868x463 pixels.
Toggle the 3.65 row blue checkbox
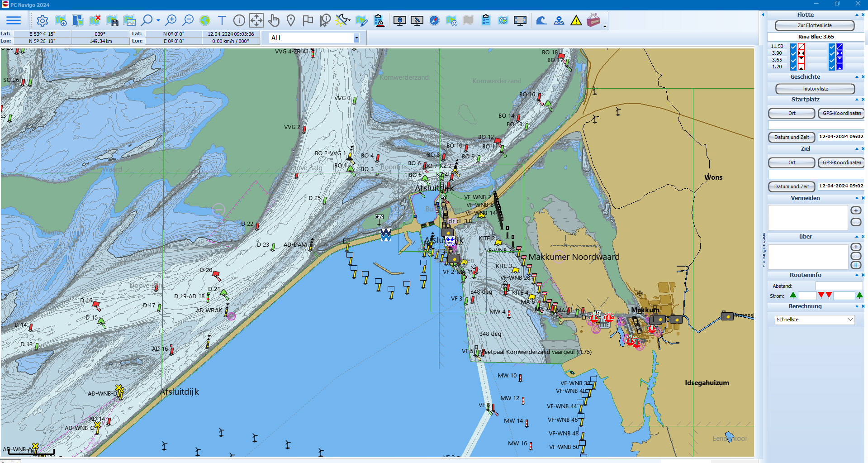[x=793, y=60]
